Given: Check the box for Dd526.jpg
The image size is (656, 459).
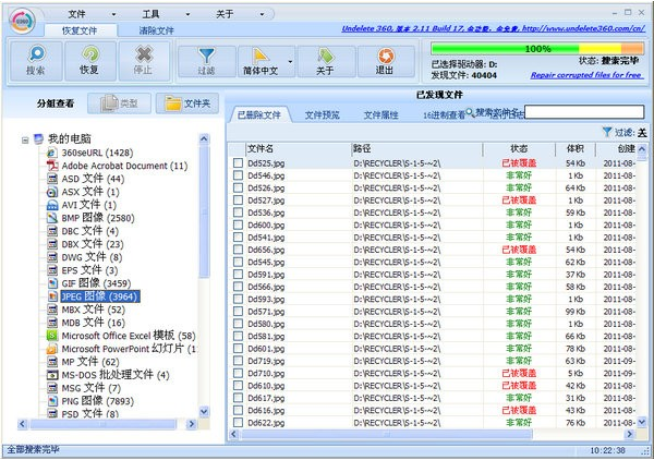Looking at the screenshot, I should [x=238, y=187].
